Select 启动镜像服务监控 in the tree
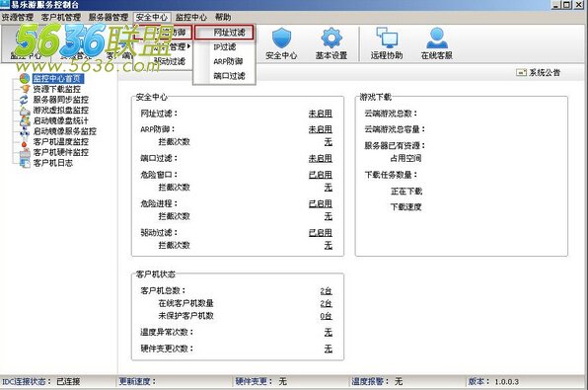This screenshot has width=588, height=390. point(65,131)
